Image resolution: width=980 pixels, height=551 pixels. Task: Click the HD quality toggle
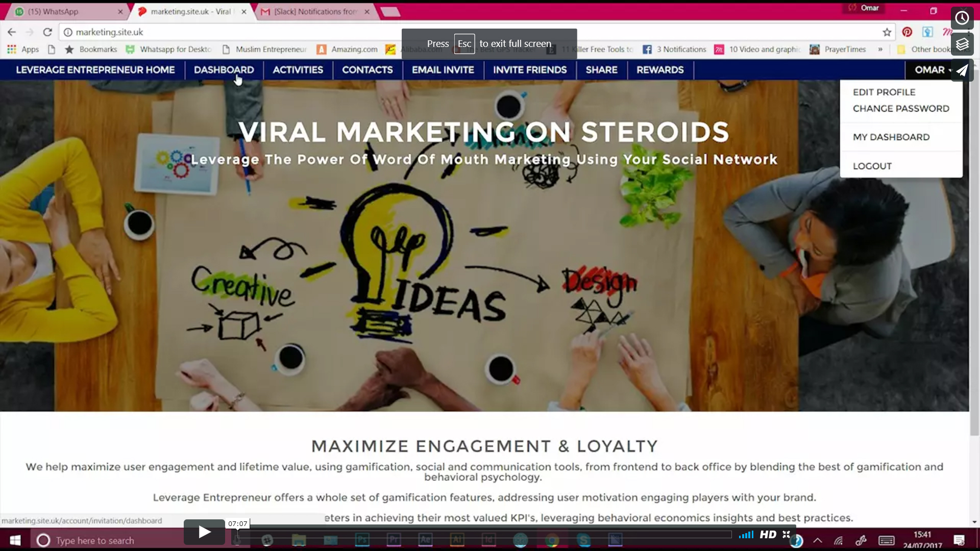[x=768, y=534]
